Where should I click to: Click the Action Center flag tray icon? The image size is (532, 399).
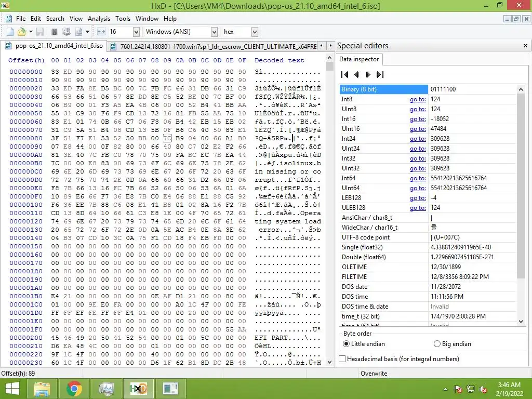pos(458,390)
